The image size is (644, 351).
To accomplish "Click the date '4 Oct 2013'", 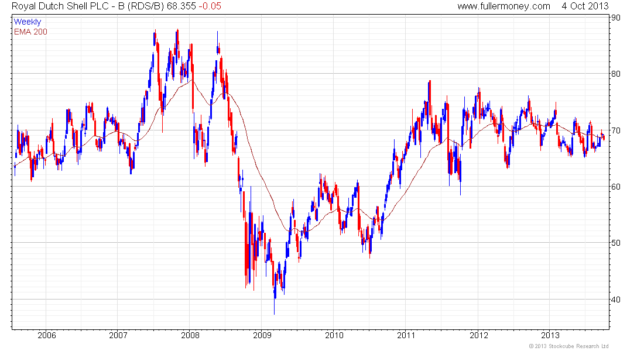I will click(585, 6).
